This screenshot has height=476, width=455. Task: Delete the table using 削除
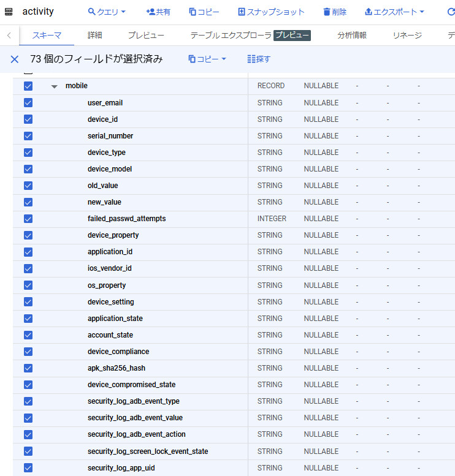pos(334,12)
